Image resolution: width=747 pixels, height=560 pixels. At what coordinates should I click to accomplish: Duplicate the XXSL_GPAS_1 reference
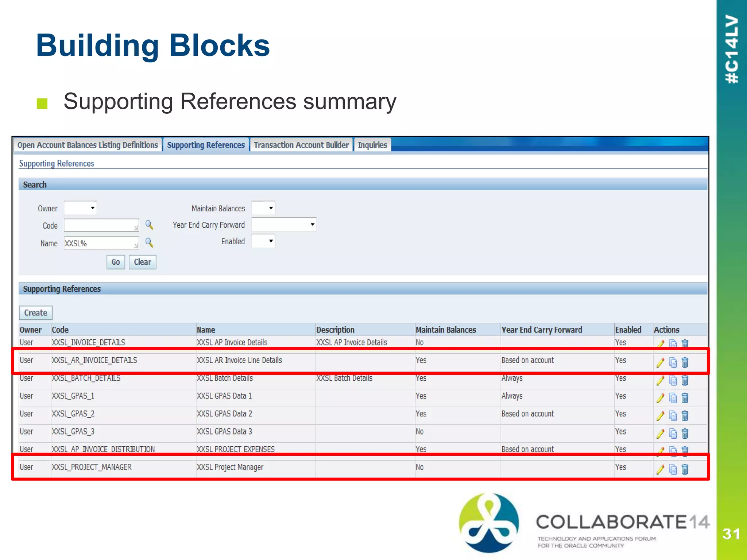point(673,398)
